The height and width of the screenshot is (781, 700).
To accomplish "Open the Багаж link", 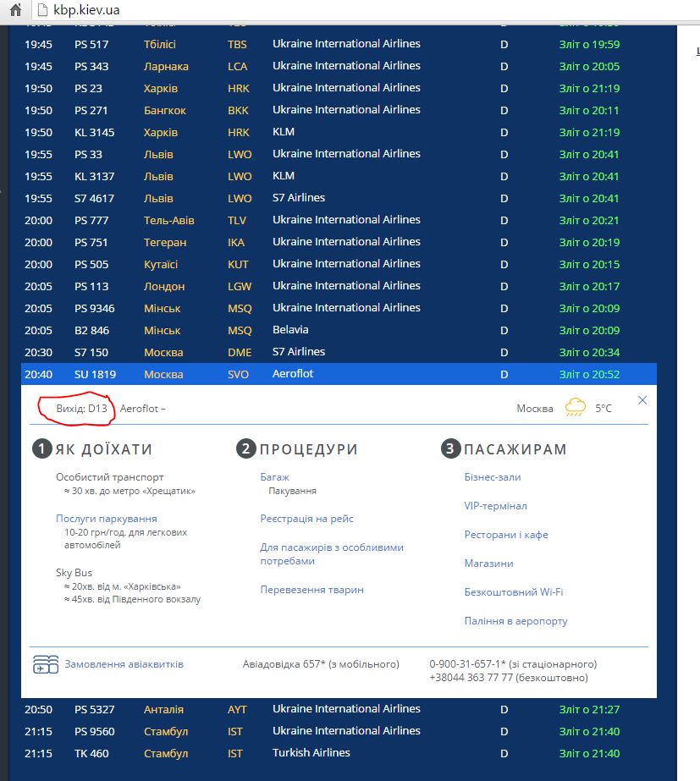I will (x=274, y=477).
